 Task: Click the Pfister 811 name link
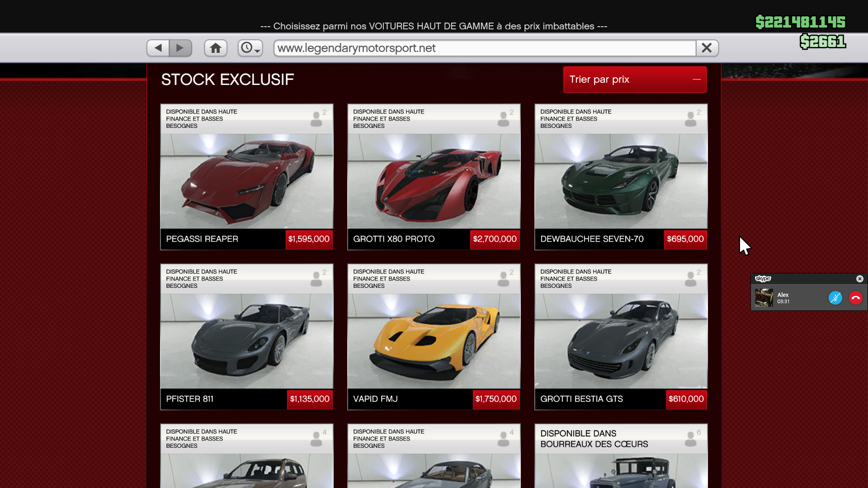[190, 399]
